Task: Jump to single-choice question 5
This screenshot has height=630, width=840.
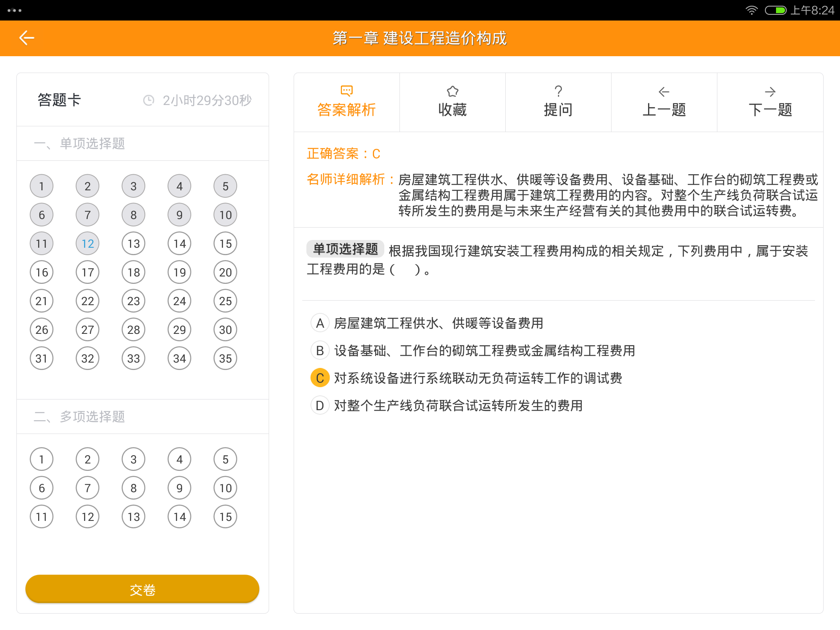Action: point(225,186)
